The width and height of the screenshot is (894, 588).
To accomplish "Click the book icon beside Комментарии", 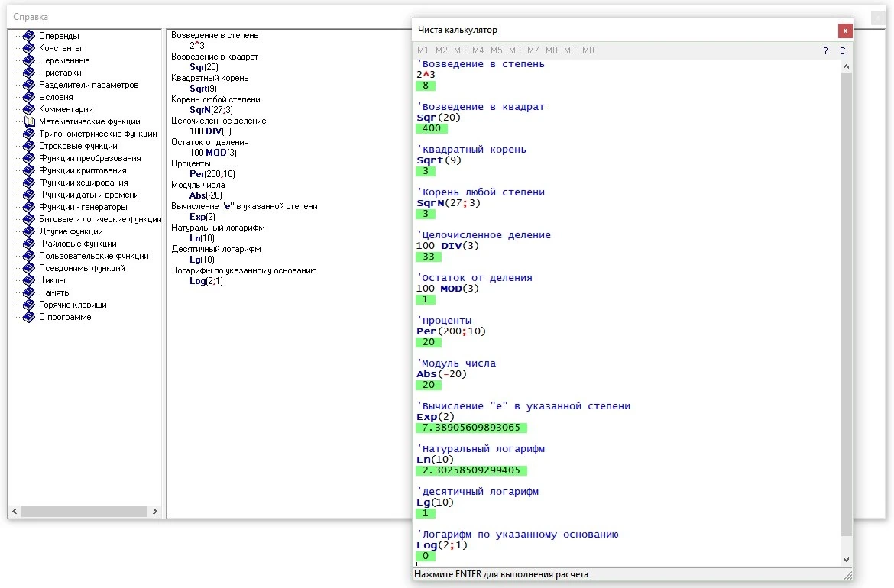I will tap(28, 109).
